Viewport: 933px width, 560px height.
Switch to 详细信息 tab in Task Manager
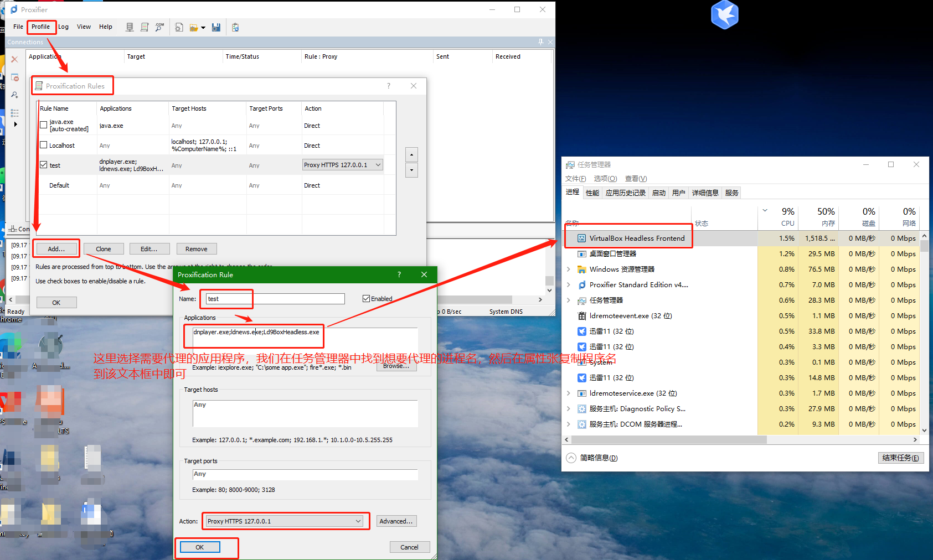pyautogui.click(x=705, y=193)
